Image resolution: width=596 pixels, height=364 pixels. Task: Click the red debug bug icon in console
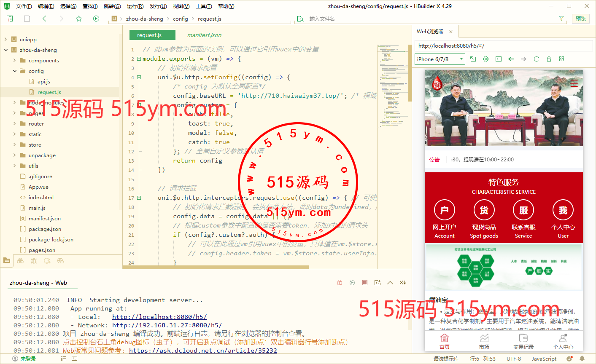click(339, 283)
